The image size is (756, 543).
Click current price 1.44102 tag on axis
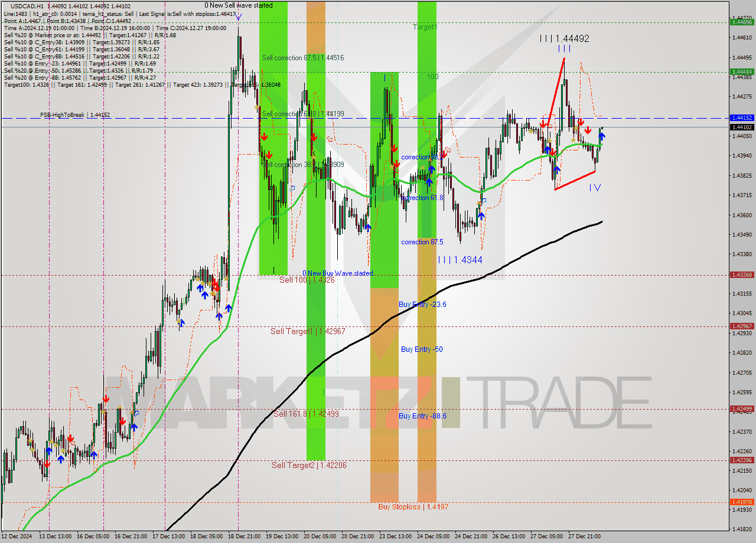point(742,127)
